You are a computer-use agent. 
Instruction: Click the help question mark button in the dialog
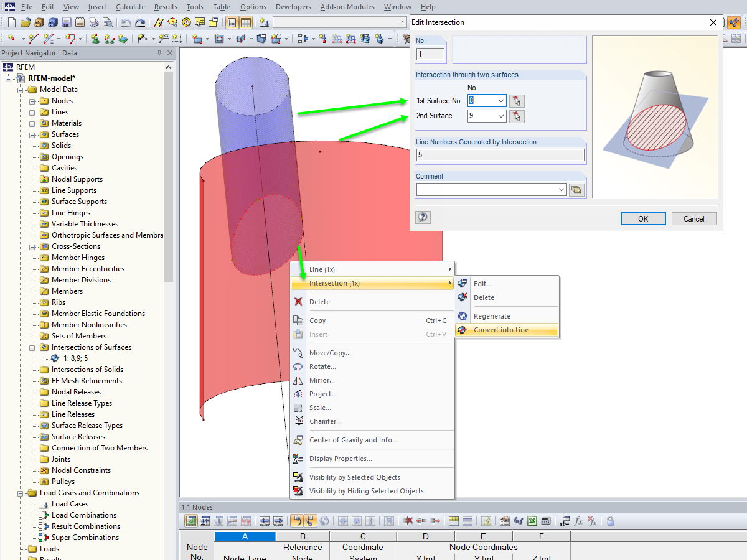pos(423,217)
